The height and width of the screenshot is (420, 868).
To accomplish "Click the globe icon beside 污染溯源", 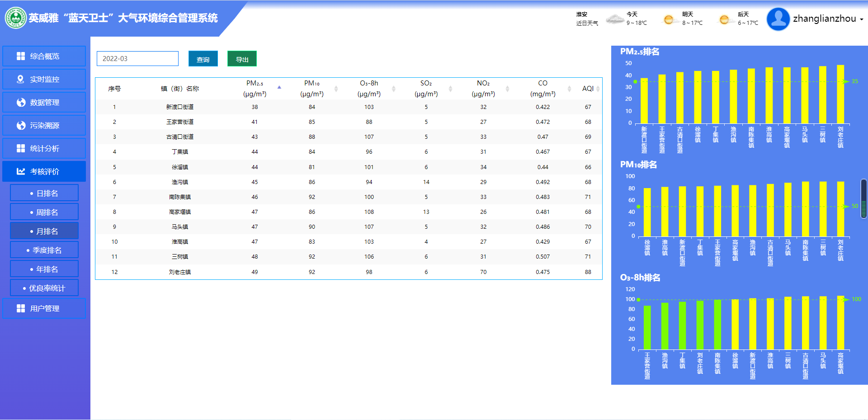I will (x=21, y=125).
